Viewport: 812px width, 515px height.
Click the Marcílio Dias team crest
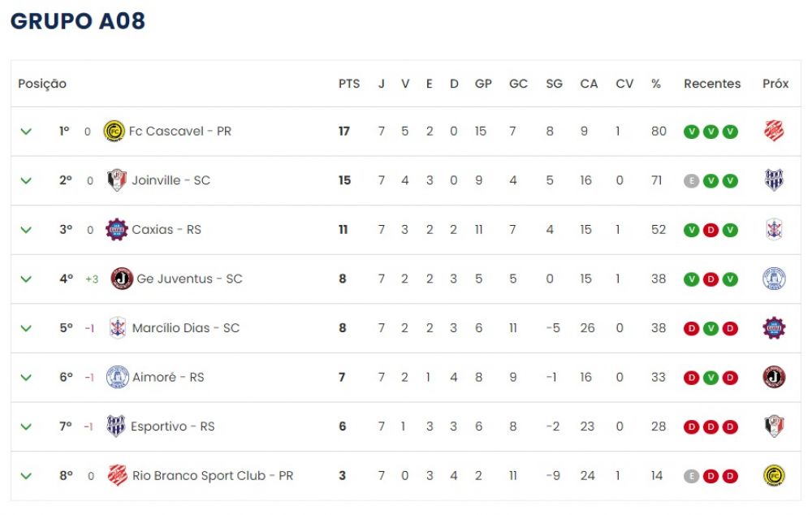(x=118, y=328)
